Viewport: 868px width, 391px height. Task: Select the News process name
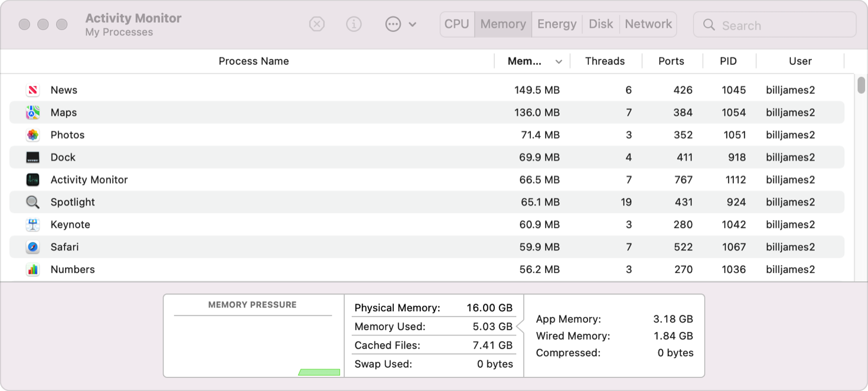click(64, 90)
